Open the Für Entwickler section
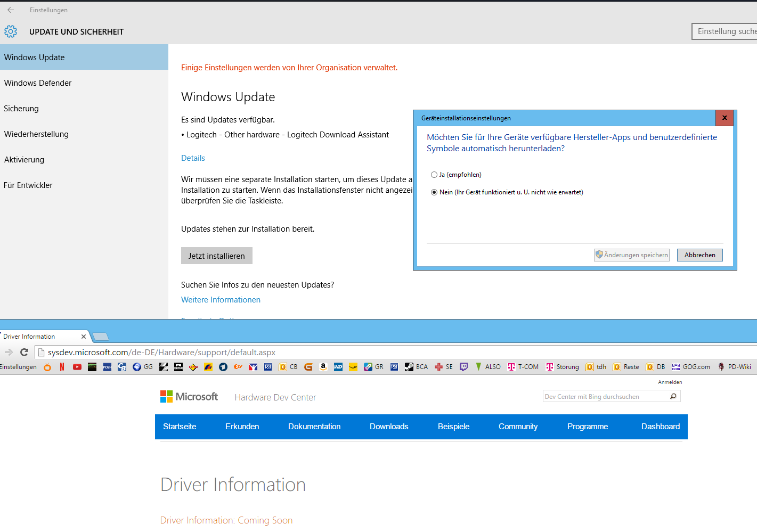This screenshot has height=532, width=757. pos(84,185)
